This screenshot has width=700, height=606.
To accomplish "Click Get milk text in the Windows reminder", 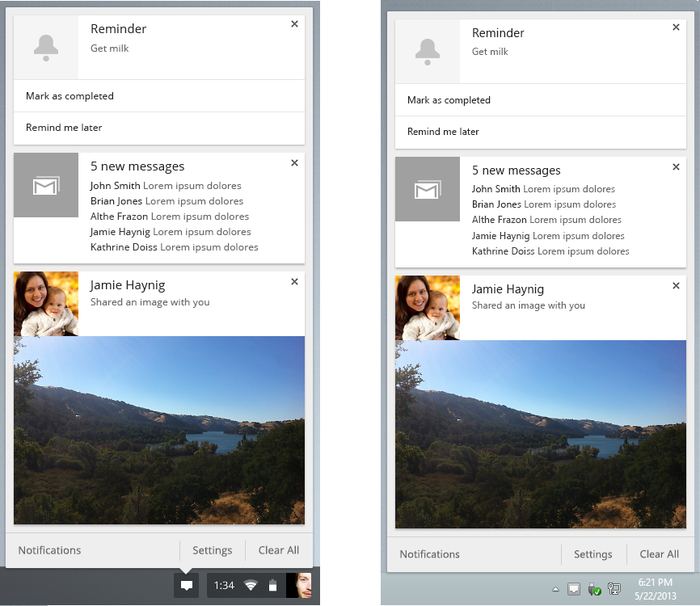I will point(490,52).
